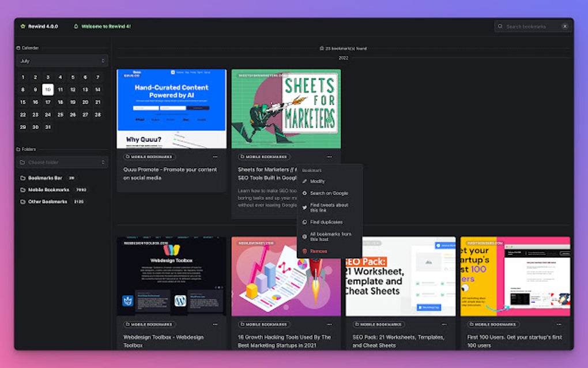
Task: Click the red trash Remove icon
Action: click(304, 251)
